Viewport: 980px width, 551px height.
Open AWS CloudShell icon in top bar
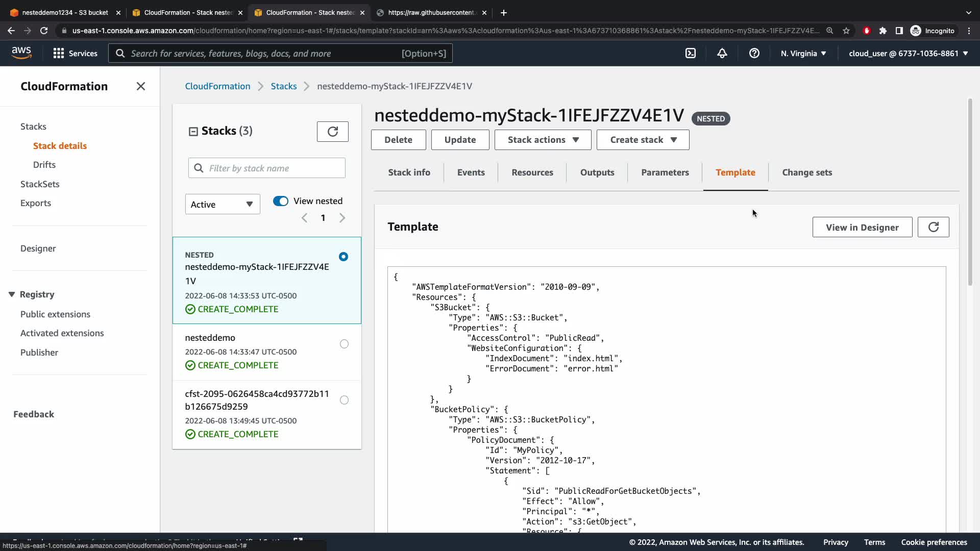point(690,53)
